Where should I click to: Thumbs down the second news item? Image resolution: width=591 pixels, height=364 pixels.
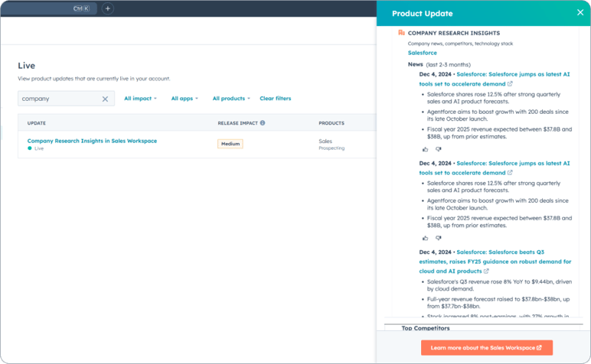coord(438,239)
